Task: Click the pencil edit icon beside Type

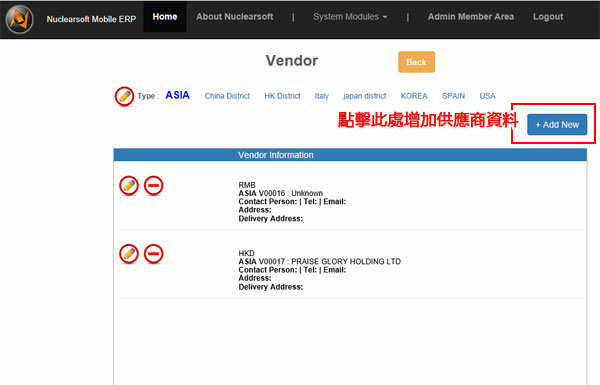Action: [124, 96]
